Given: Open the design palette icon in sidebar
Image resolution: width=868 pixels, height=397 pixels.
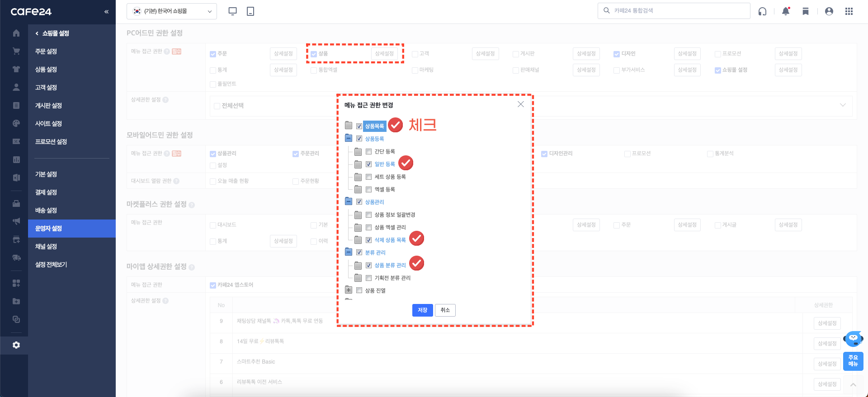Looking at the screenshot, I should (16, 123).
